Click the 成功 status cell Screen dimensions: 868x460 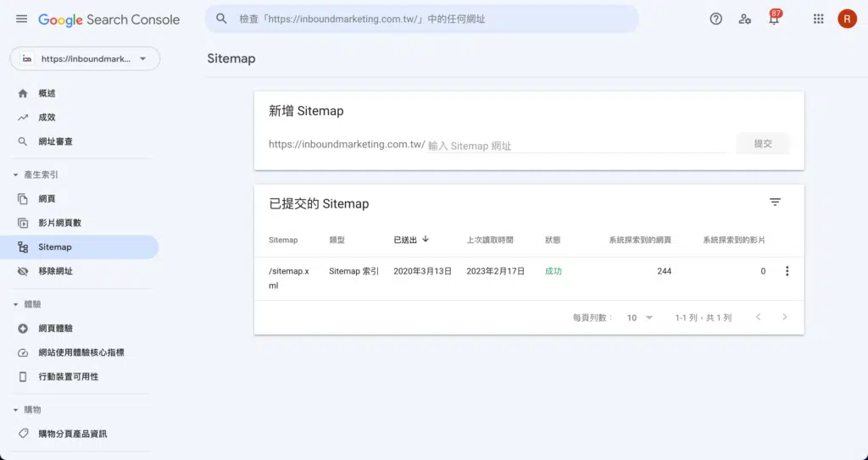[x=554, y=271]
